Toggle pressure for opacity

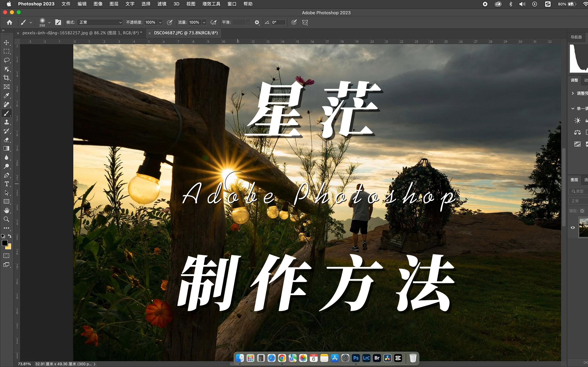point(170,22)
